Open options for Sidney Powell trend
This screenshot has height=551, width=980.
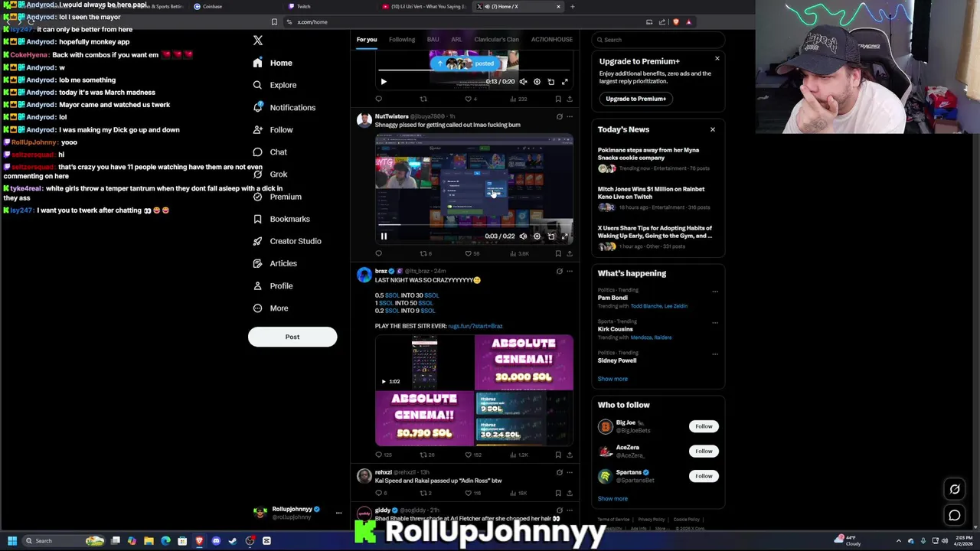tap(715, 354)
